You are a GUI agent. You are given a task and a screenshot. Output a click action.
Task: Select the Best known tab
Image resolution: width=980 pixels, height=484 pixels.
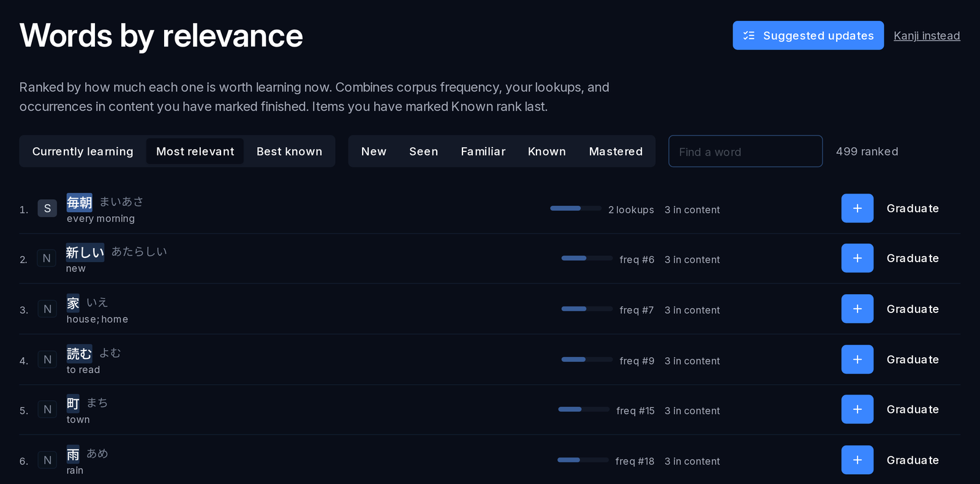[289, 151]
